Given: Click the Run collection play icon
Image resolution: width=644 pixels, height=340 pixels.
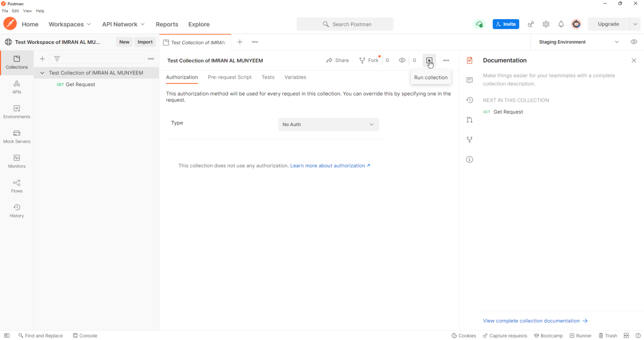Looking at the screenshot, I should [x=429, y=60].
